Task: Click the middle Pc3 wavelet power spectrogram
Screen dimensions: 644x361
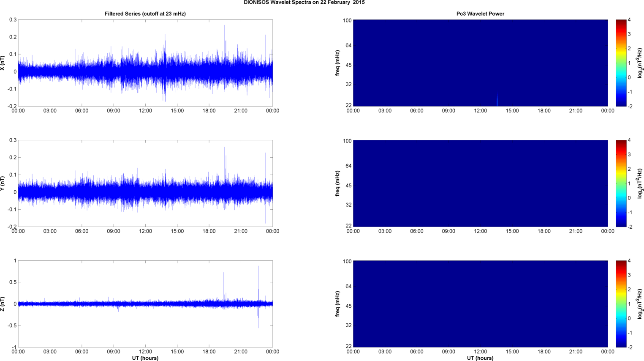Action: coord(480,183)
